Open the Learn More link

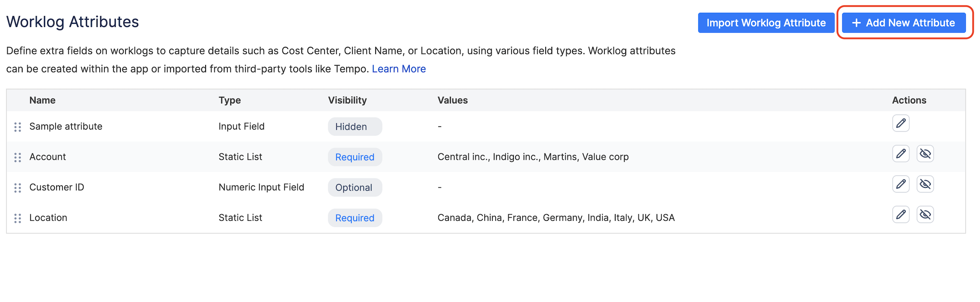[x=398, y=69]
